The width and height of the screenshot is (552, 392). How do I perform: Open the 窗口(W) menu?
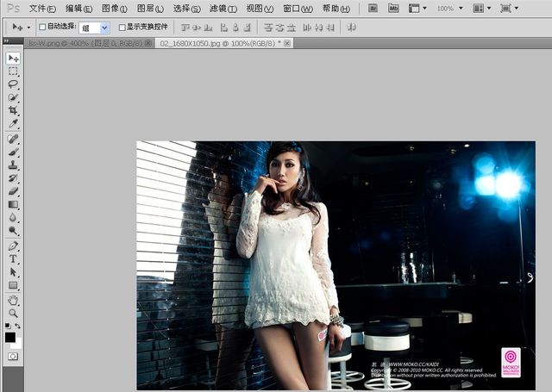click(298, 9)
